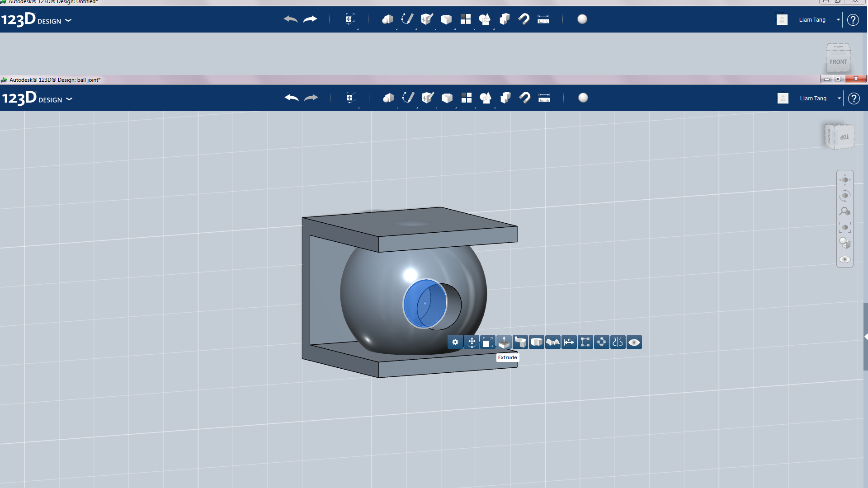This screenshot has height=488, width=868.
Task: Select Extrude tool in context toolbar
Action: (504, 342)
